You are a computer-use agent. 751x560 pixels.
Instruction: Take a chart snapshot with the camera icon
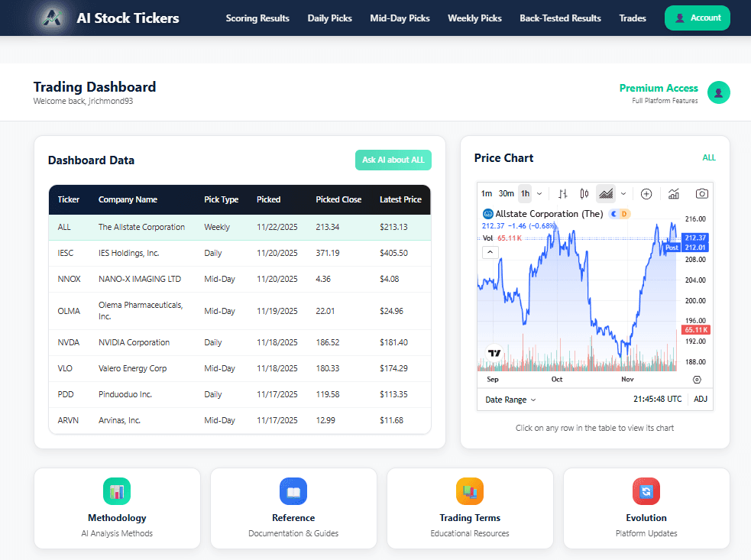pyautogui.click(x=702, y=193)
